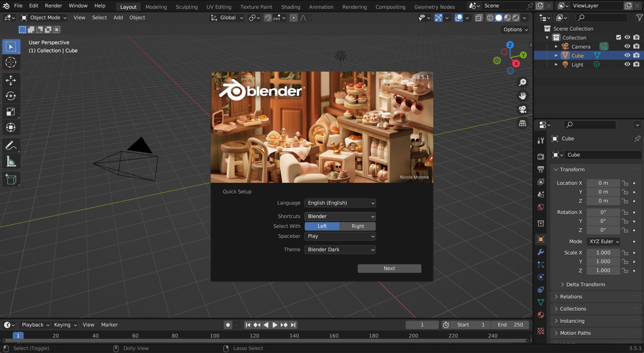Viewport: 644px width, 353px height.
Task: Open Modifier properties wrench tab
Action: tap(541, 252)
